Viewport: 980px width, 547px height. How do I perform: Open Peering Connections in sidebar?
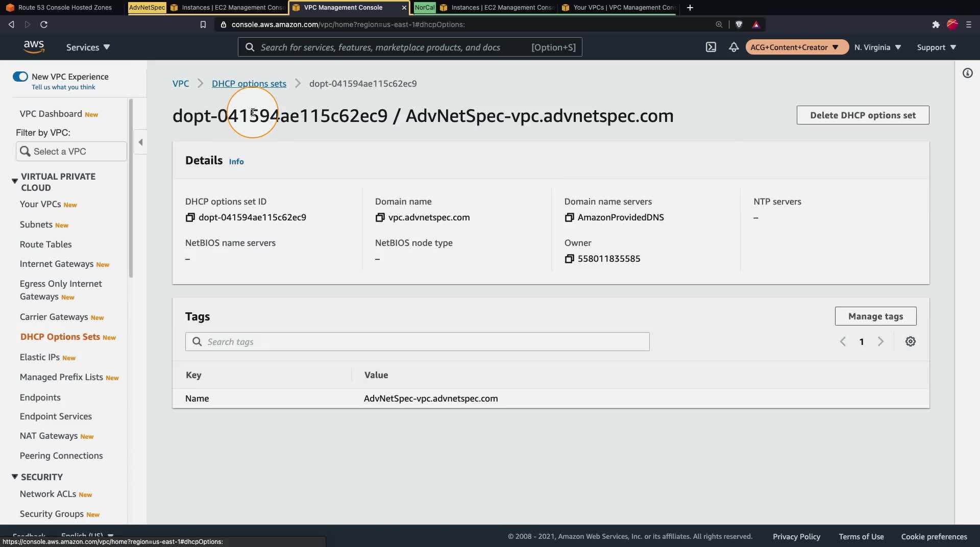[61, 456]
